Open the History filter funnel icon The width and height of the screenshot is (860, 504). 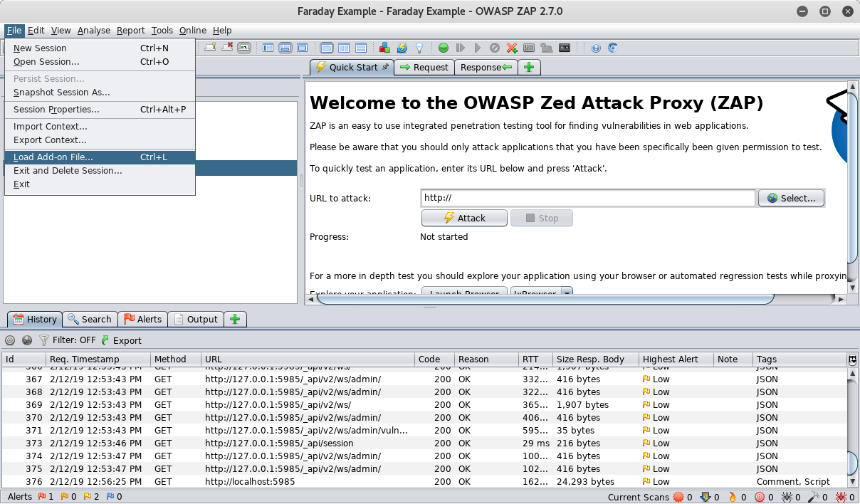click(44, 340)
